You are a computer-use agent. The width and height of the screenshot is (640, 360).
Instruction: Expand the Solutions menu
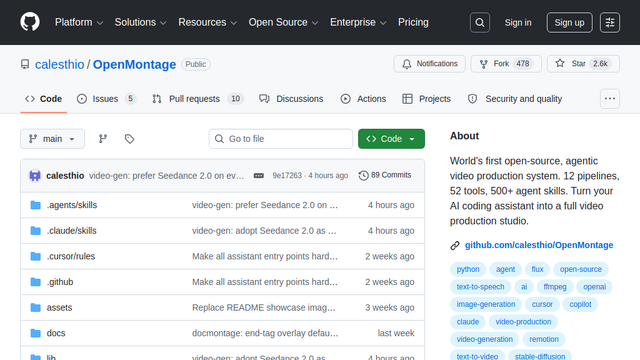click(140, 22)
